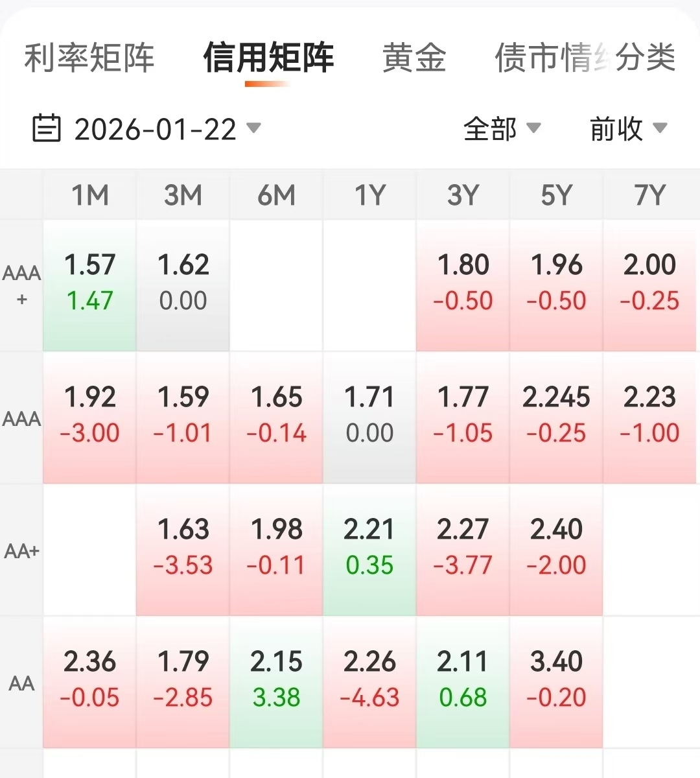Tap the AA 5Y cell showing 3.40
The height and width of the screenshot is (778, 700).
[x=556, y=681]
